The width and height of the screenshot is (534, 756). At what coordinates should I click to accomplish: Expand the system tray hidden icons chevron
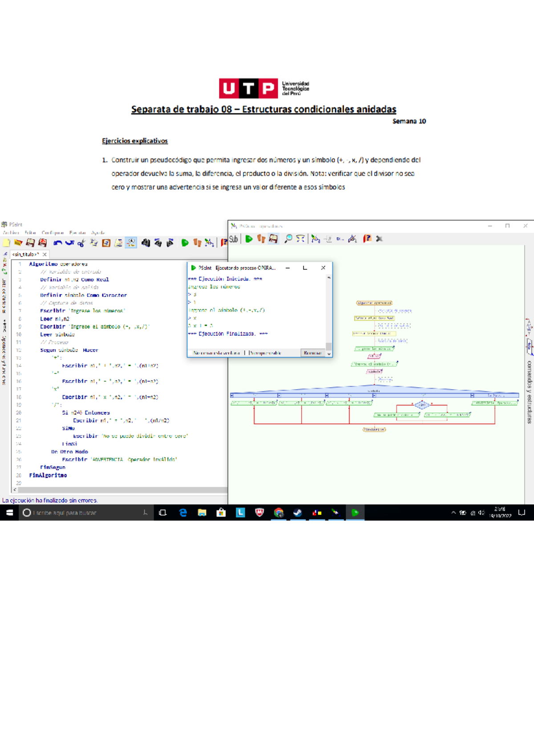(x=453, y=512)
